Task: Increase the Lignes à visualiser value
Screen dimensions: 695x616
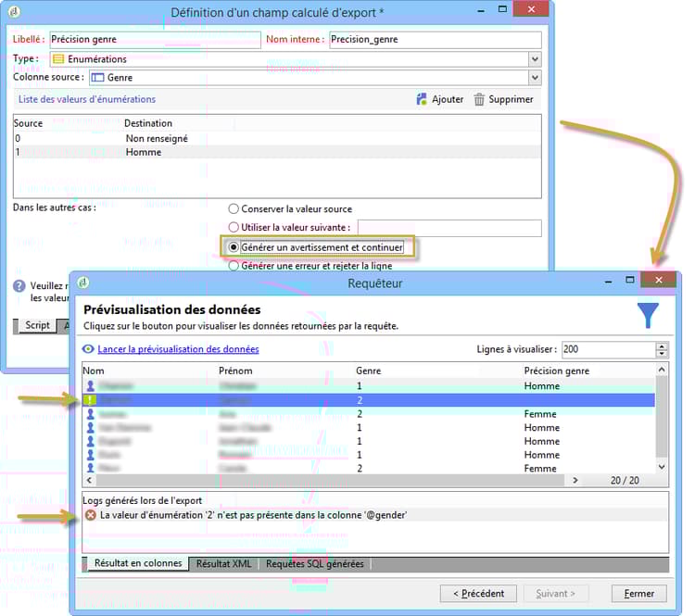Action: (x=662, y=346)
